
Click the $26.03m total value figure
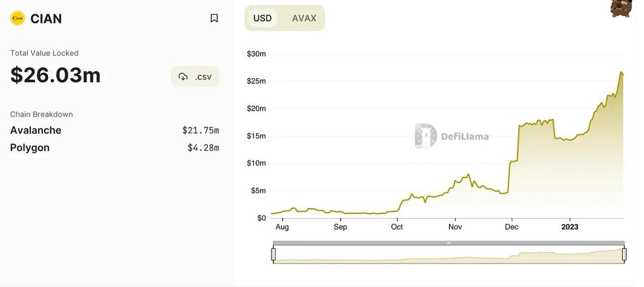click(x=56, y=75)
